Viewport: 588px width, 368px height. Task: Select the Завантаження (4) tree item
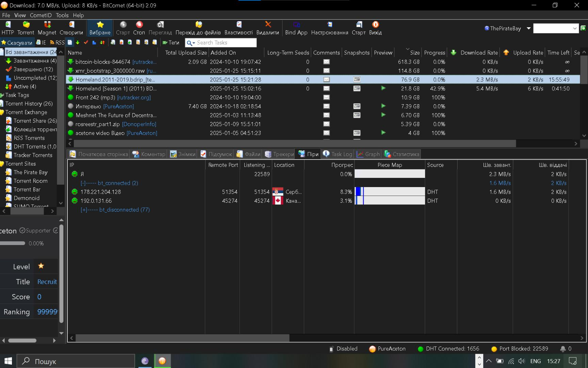31,61
